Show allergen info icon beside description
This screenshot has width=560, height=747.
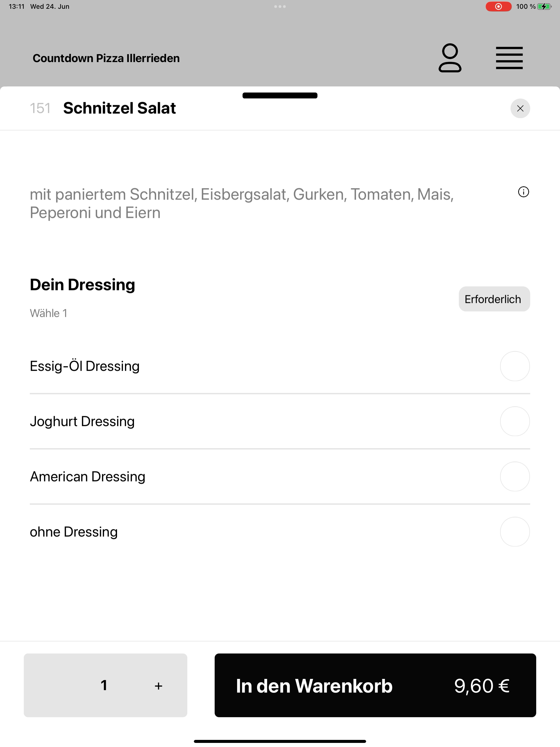tap(523, 192)
